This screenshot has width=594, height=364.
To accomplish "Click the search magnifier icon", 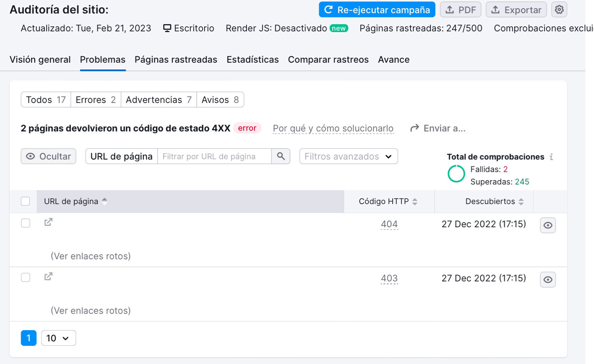I will 281,156.
